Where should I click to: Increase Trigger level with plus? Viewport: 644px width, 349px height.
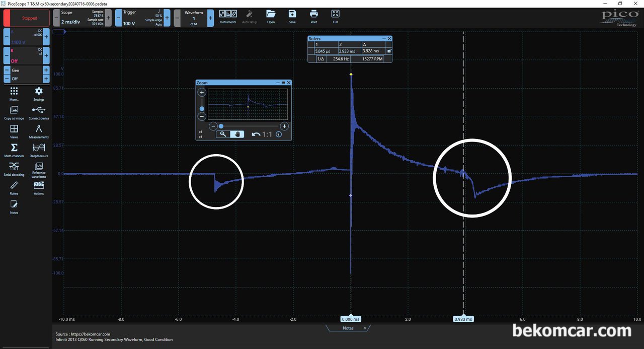167,18
